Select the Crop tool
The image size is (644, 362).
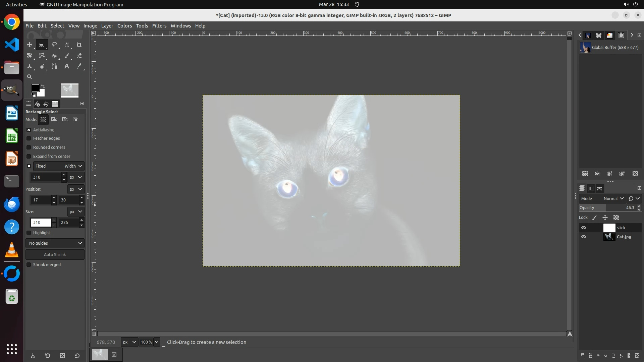coord(79,45)
